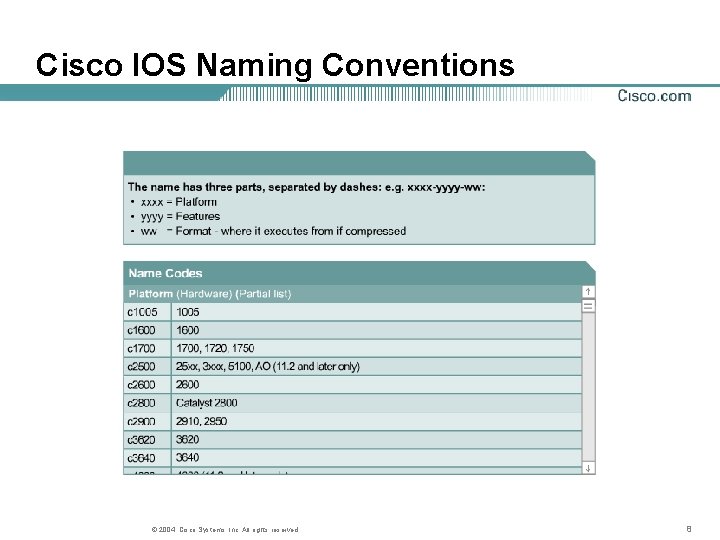Screen dimensions: 720x540
Task: Click the scrollbar thumb in the Name Codes table
Action: click(588, 306)
